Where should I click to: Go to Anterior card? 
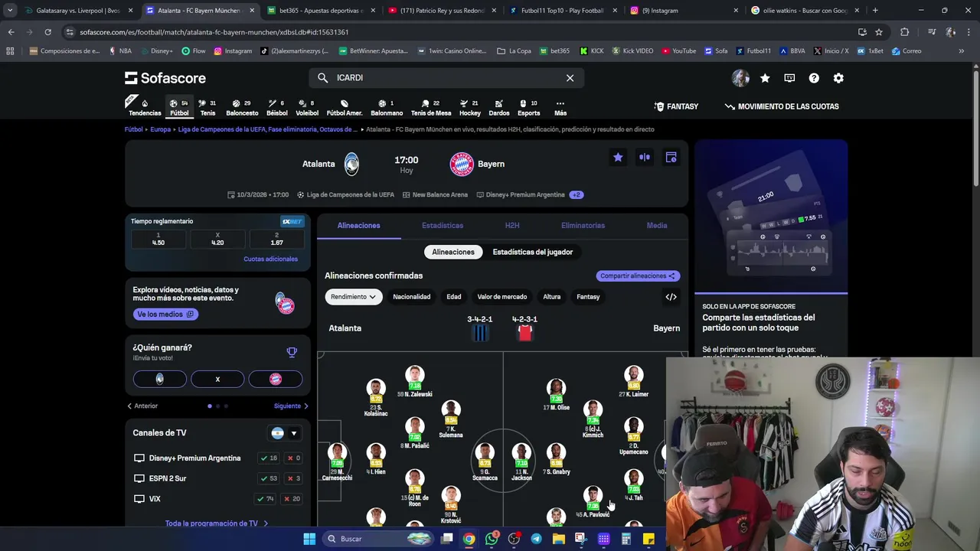point(142,406)
